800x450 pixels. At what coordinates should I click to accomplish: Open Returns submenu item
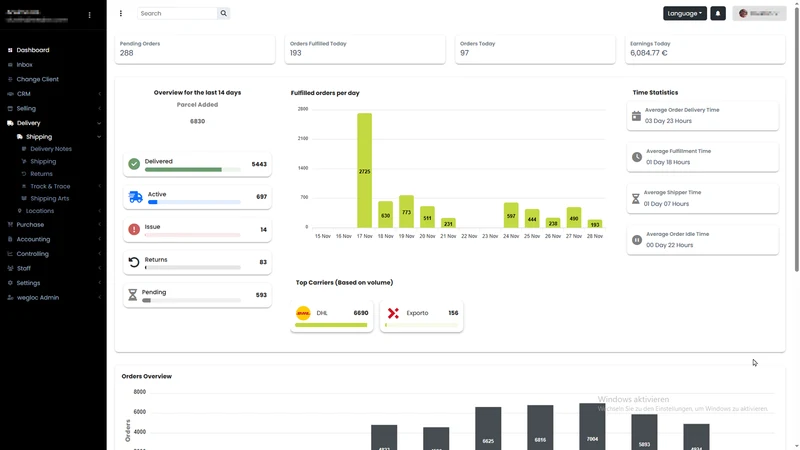[41, 174]
